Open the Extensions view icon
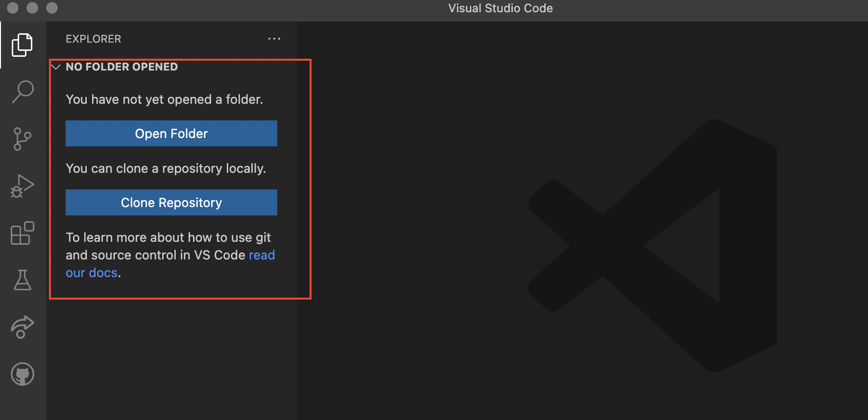Viewport: 868px width, 420px height. click(22, 233)
